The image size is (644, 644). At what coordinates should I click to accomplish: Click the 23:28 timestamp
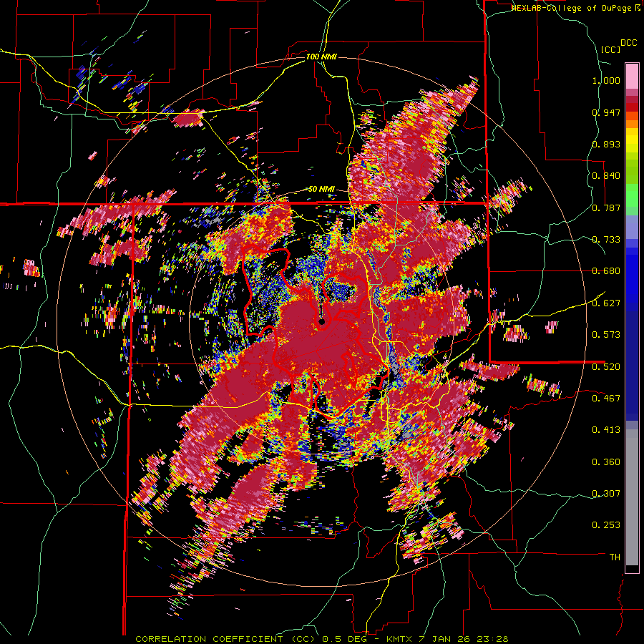492,639
